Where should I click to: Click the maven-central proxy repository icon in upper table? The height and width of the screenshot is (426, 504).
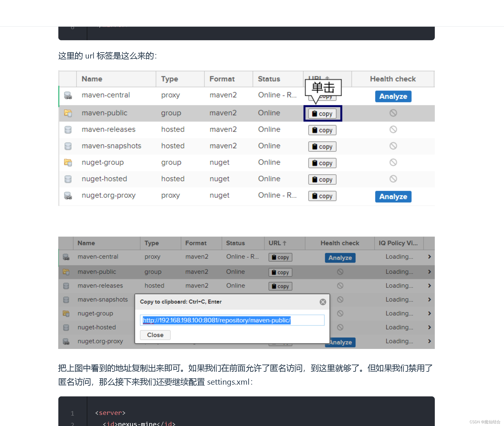68,95
